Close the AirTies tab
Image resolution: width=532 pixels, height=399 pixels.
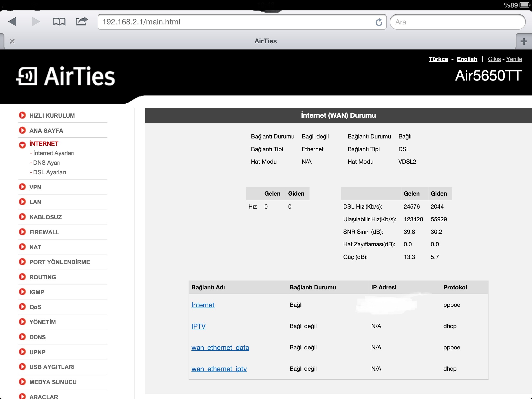[x=12, y=41]
